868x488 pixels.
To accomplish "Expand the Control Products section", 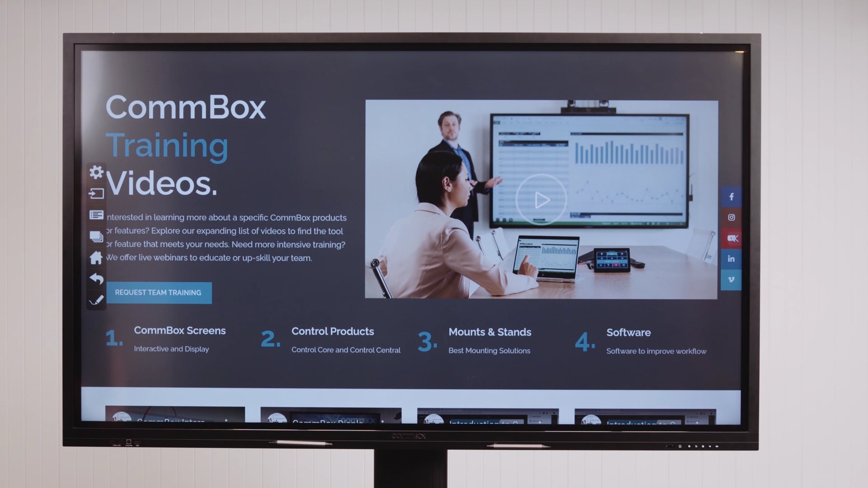I will click(x=333, y=331).
